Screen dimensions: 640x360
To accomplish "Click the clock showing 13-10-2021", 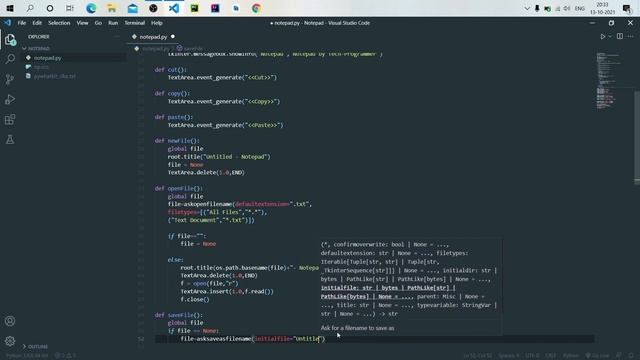I will tap(602, 8).
